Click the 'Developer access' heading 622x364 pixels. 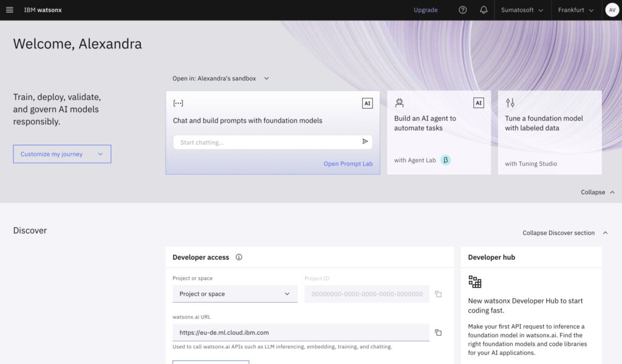(x=200, y=257)
